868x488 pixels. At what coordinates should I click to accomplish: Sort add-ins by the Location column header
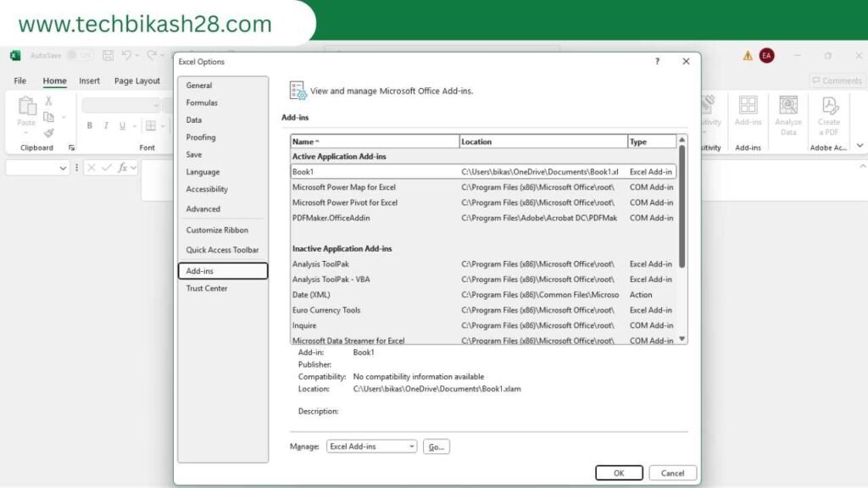[543, 141]
